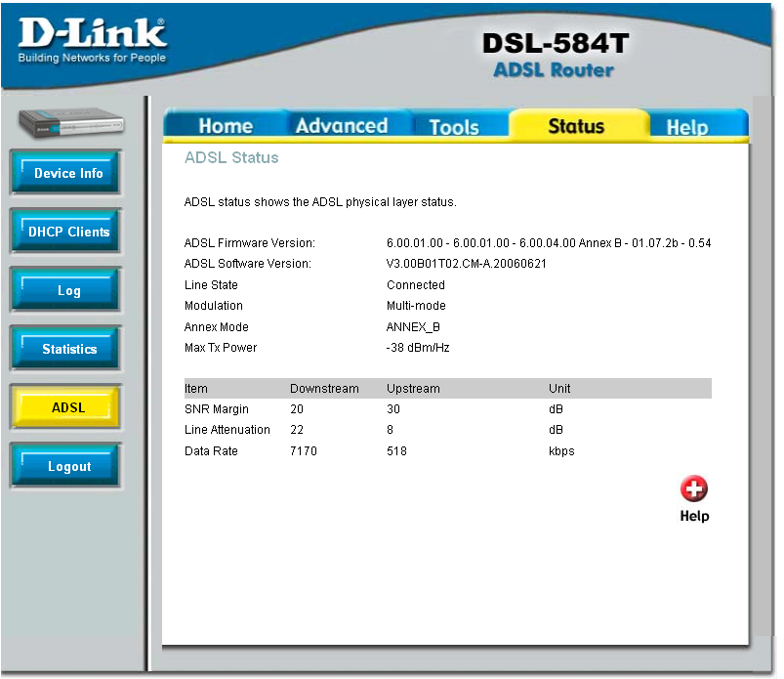Click the ADSL Router subtitle
Viewport: 784px width, 679px height.
click(554, 70)
